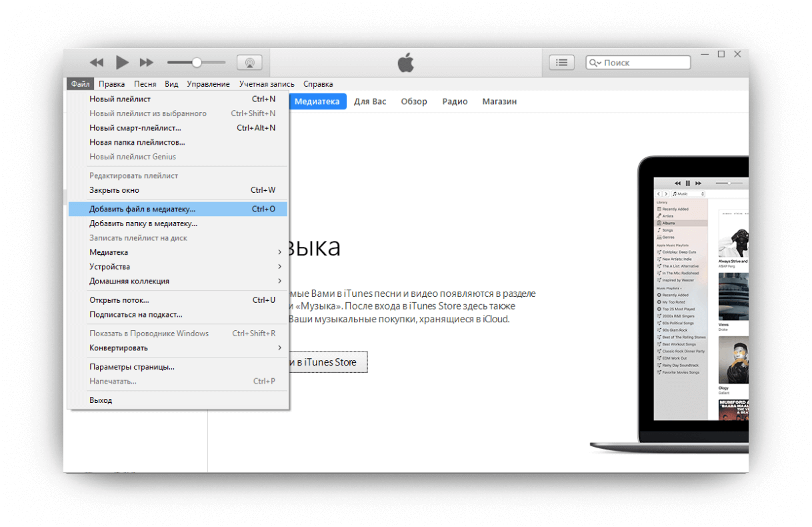The height and width of the screenshot is (527, 812).
Task: Open the Обзор tab
Action: pyautogui.click(x=414, y=101)
